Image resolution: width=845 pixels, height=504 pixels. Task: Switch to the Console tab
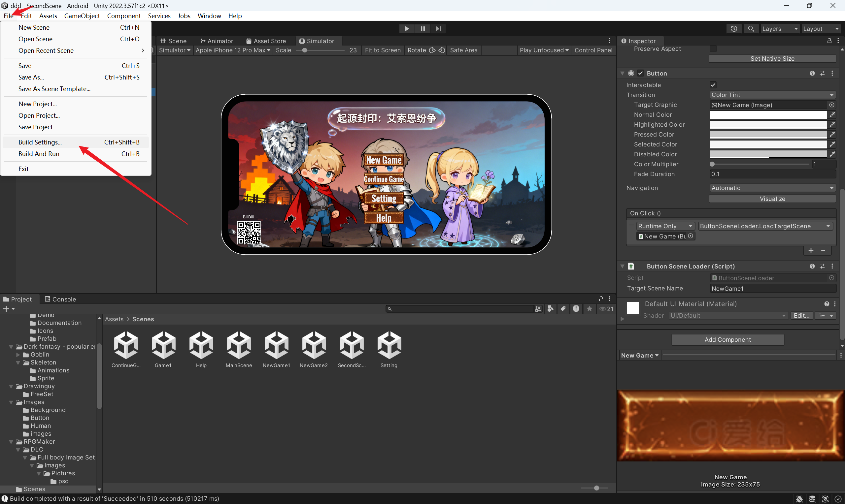coord(60,299)
